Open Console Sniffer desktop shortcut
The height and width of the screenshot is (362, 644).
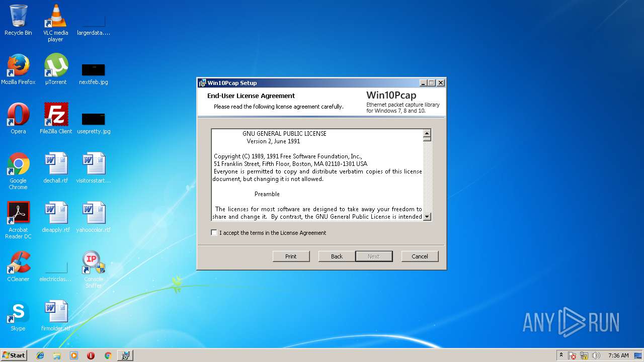point(93,269)
